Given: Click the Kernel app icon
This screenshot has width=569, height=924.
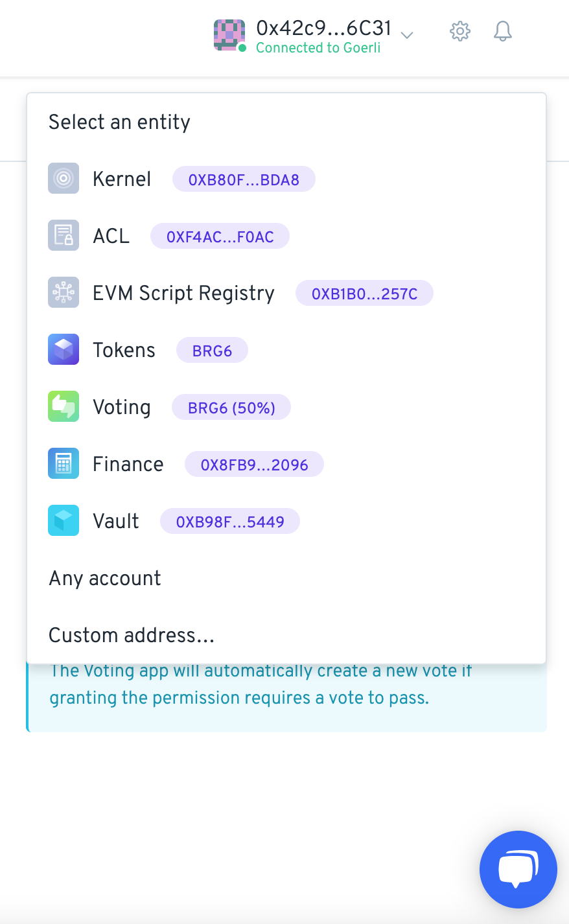Looking at the screenshot, I should pyautogui.click(x=64, y=178).
